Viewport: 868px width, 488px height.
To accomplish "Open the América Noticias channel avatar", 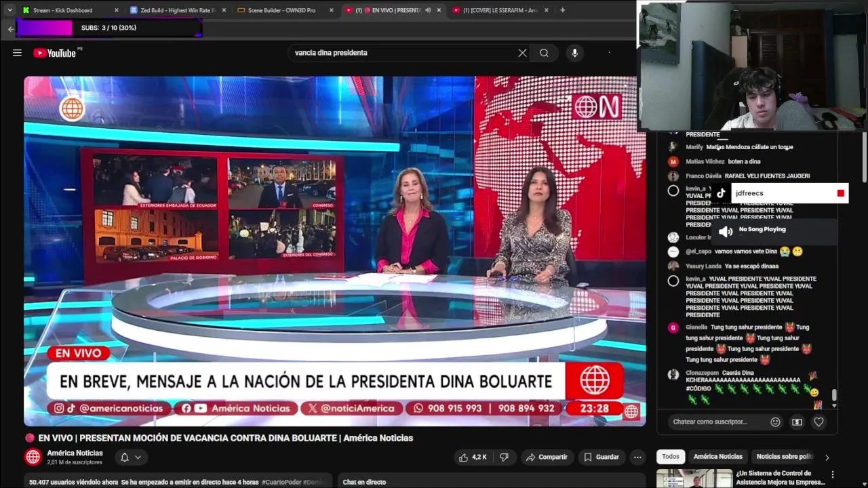I will (33, 457).
